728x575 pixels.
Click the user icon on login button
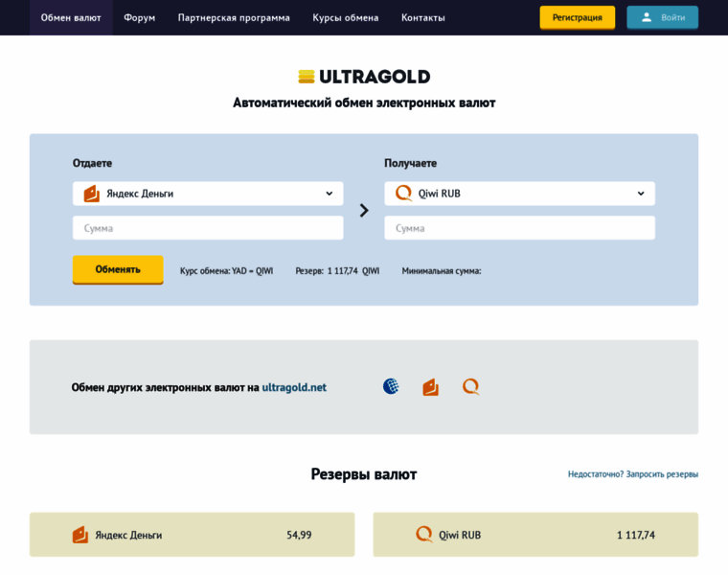647,17
